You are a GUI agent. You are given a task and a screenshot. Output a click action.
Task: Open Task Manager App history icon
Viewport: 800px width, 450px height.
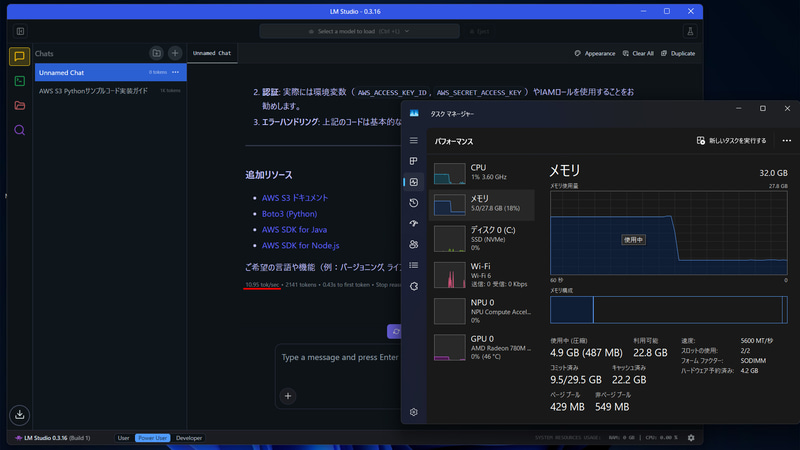[414, 203]
